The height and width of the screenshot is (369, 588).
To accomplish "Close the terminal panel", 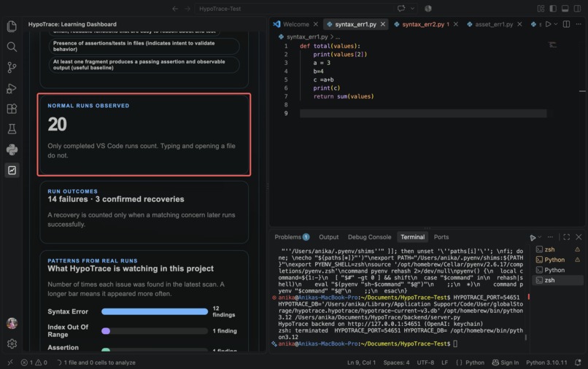I will pos(579,237).
